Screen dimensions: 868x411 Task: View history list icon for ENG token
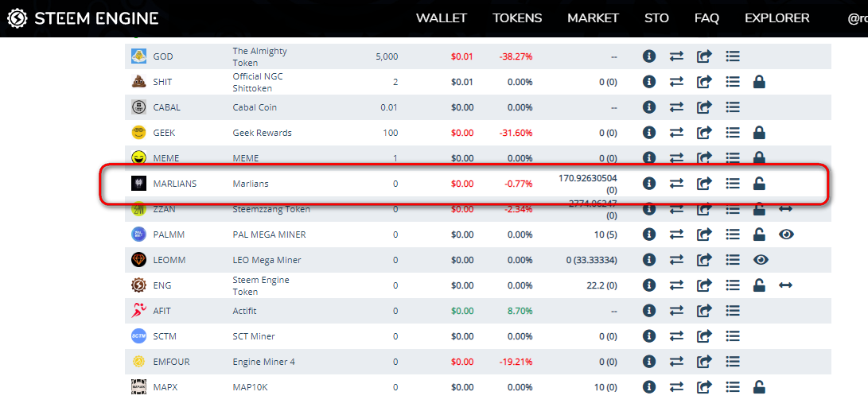[733, 285]
